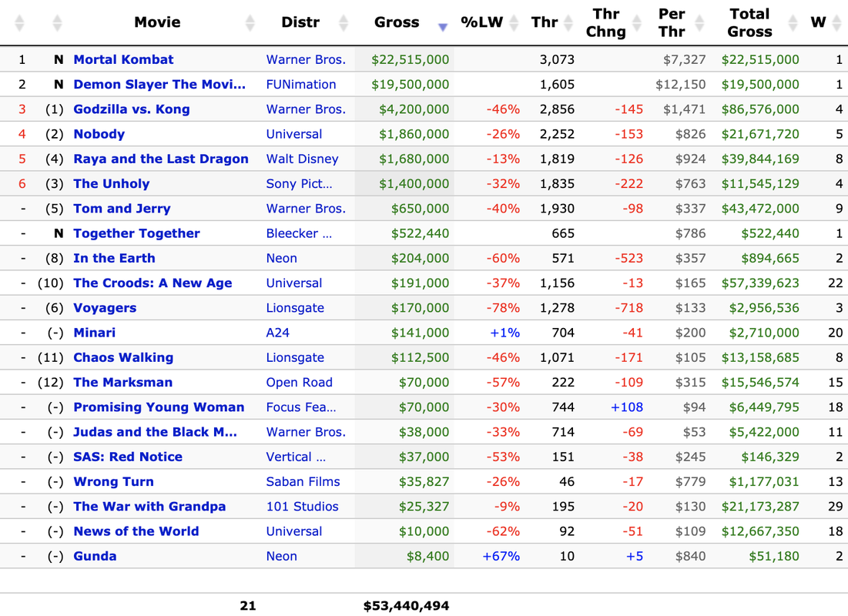Open the Nobody movie link

99,134
